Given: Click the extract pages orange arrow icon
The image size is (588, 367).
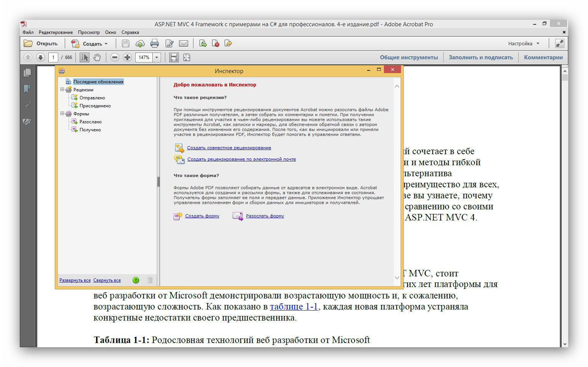Looking at the screenshot, I should tap(228, 43).
